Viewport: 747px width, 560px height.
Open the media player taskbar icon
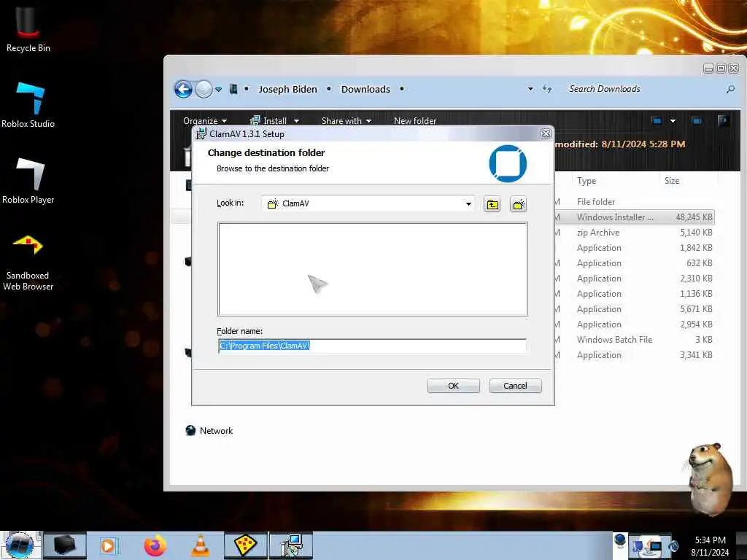109,545
